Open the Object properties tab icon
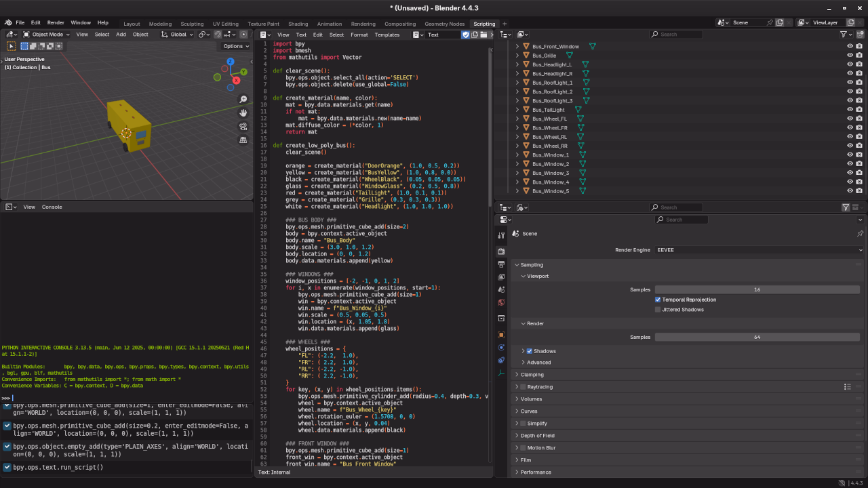The image size is (868, 488). (501, 335)
